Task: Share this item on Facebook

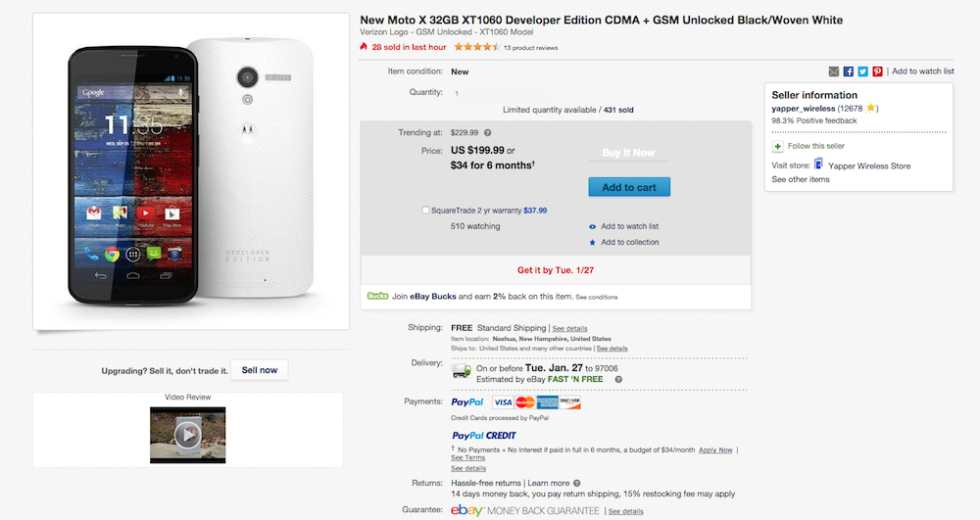Action: (x=848, y=71)
